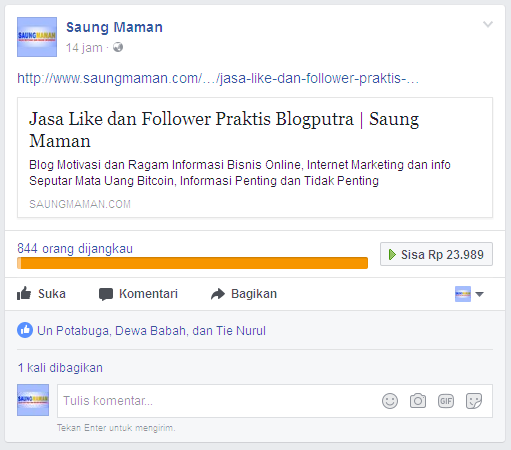Open Tie Nurul's profile link
This screenshot has height=450, width=511.
click(241, 331)
